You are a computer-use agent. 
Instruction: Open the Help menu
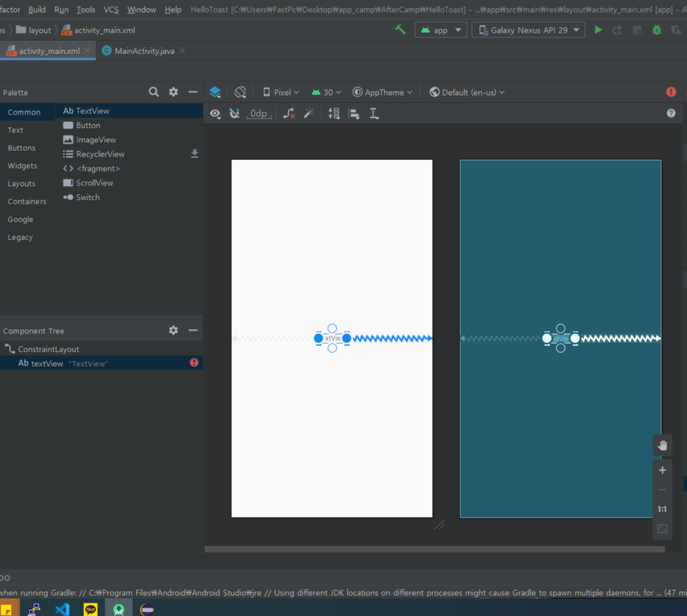coord(173,9)
